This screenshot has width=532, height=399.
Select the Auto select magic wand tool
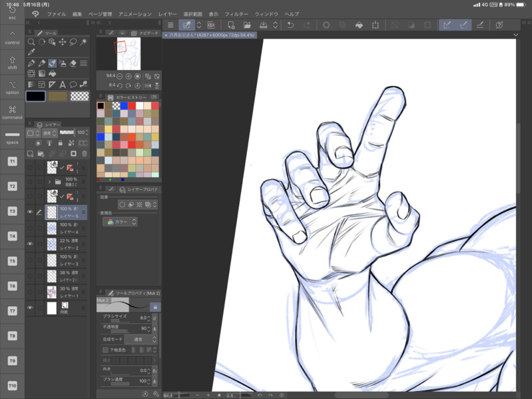[x=83, y=42]
